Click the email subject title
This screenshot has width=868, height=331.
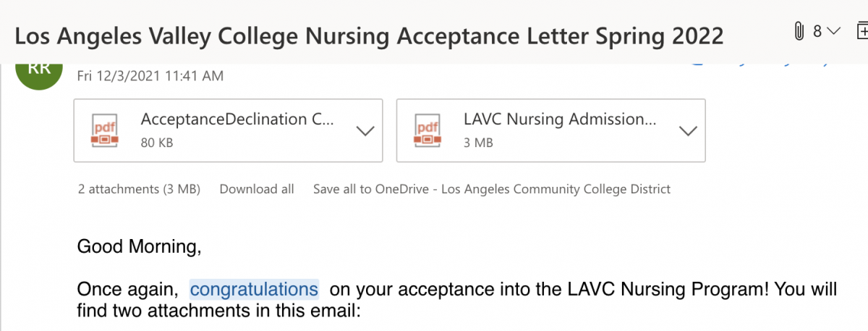click(369, 35)
